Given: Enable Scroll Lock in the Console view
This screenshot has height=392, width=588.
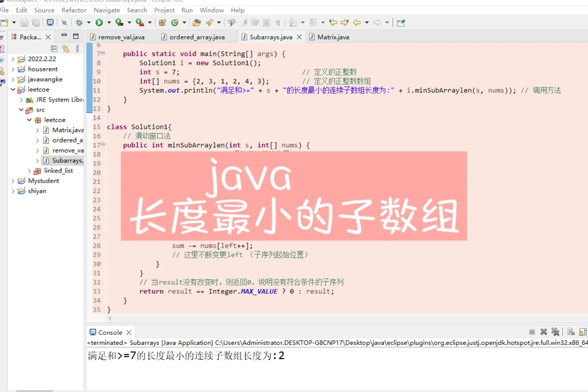Looking at the screenshot, I should click(582, 332).
